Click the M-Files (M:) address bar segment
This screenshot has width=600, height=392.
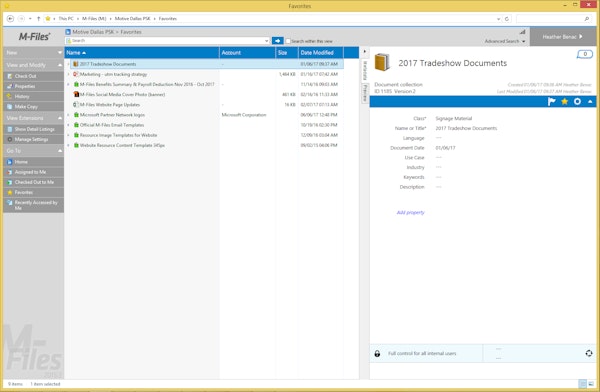[94, 18]
